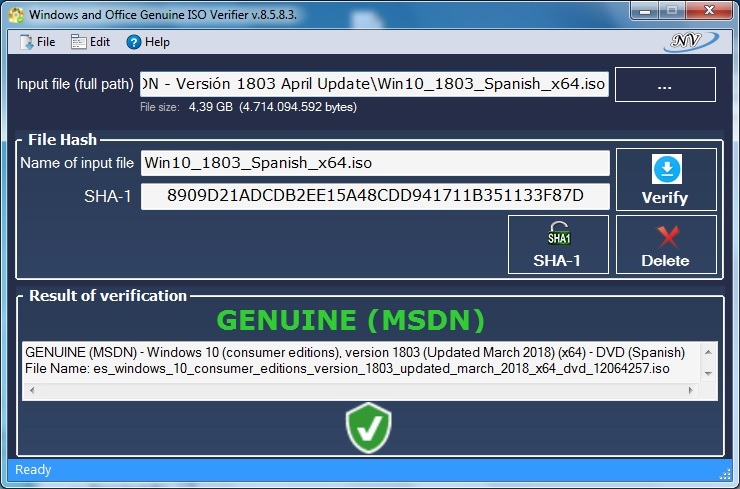Select the Name of input file text box

[x=374, y=163]
